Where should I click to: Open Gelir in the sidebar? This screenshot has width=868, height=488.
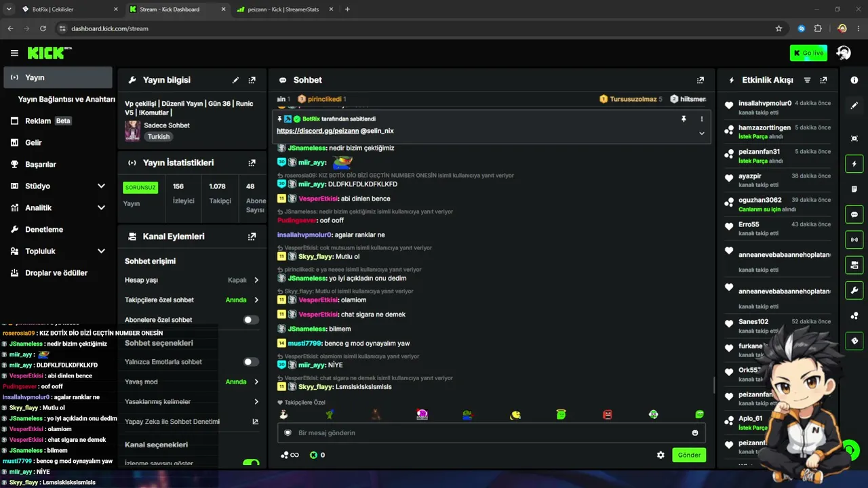(x=58, y=142)
